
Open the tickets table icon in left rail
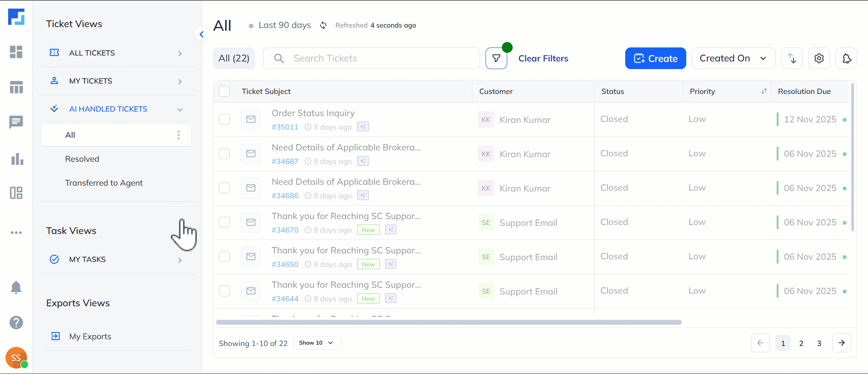(16, 87)
